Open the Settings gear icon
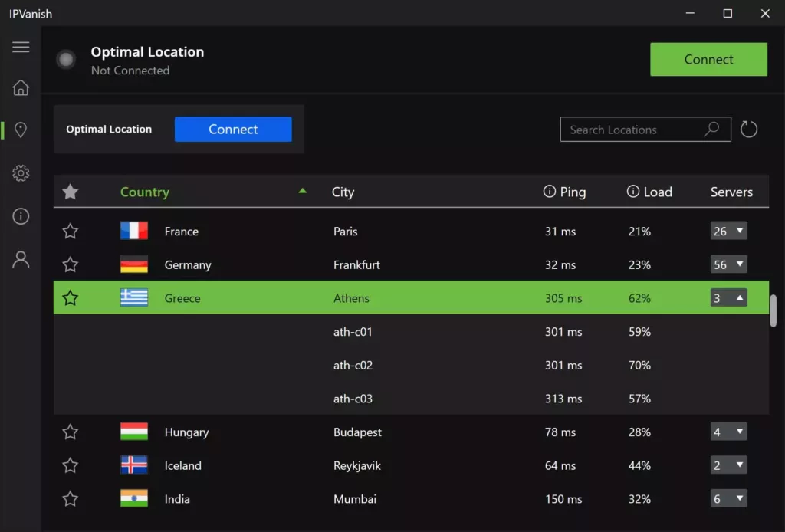 tap(21, 172)
